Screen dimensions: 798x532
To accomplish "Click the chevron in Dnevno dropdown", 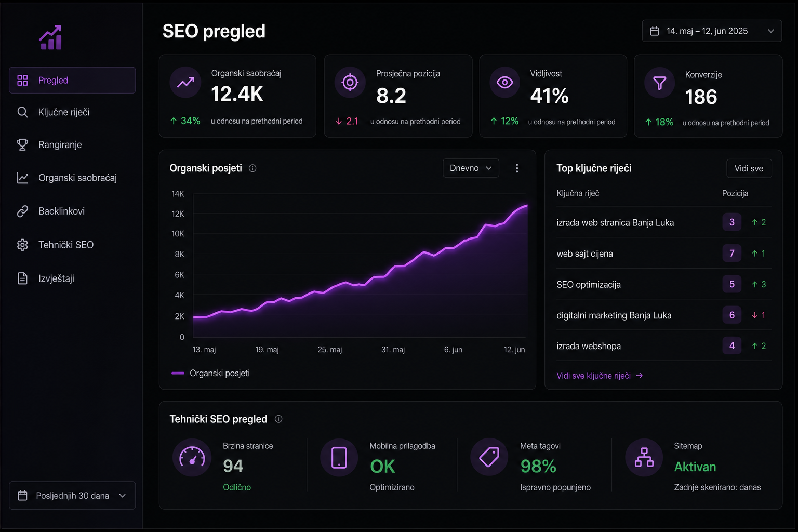I will 488,168.
